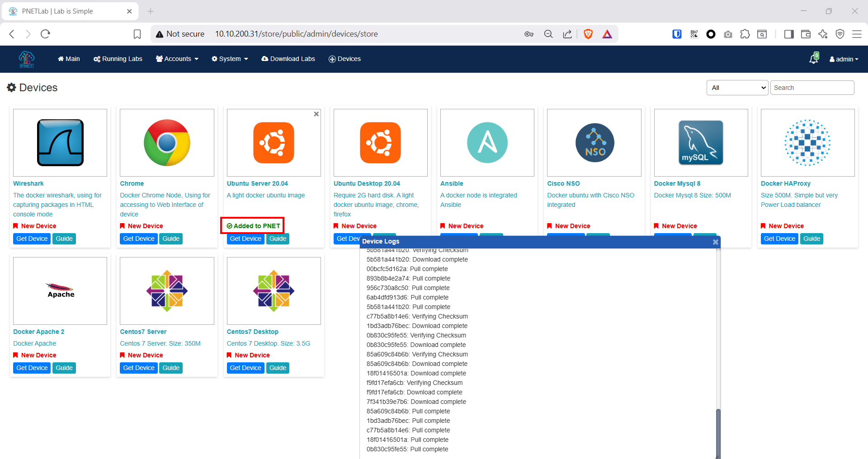Screen dimensions: 868x459
Task: Click the Brave Rewards triangle icon
Action: pos(607,34)
